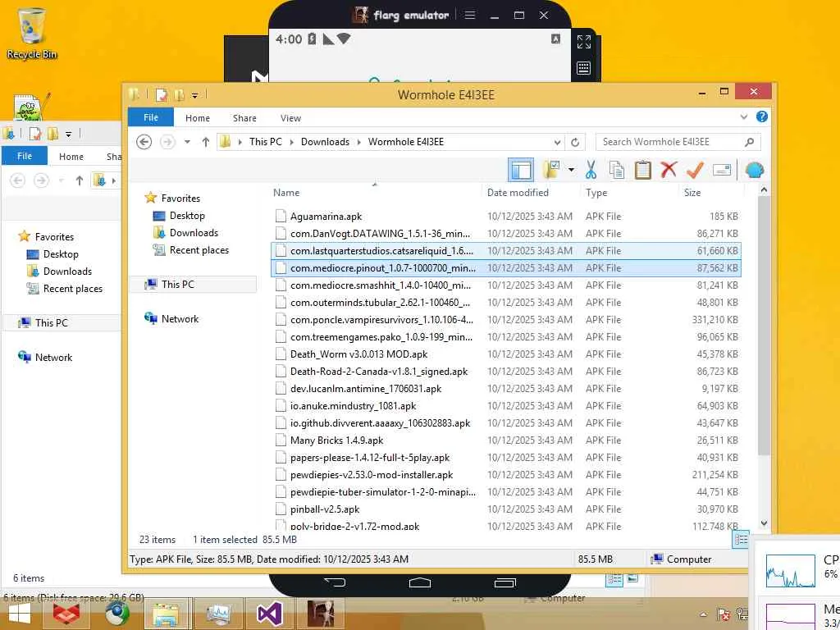Open flarg emulator hamburger menu
Image resolution: width=840 pixels, height=630 pixels.
[x=470, y=15]
